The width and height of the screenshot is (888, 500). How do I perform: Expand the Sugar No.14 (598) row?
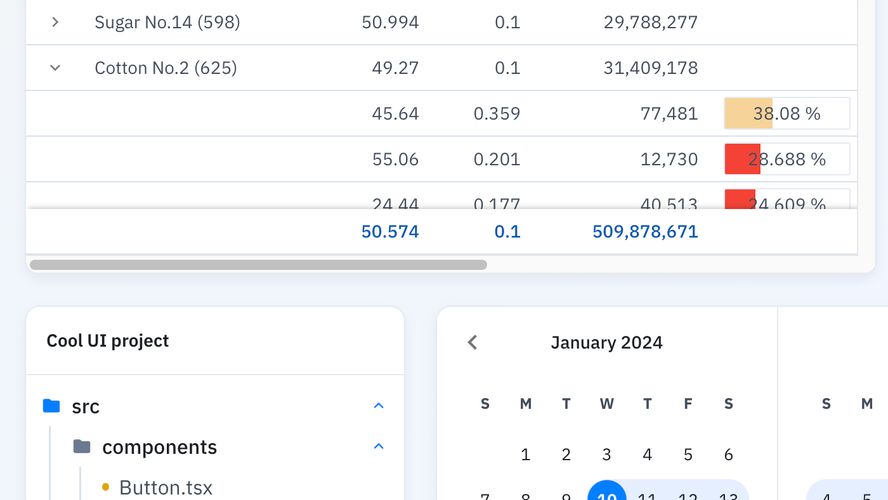[55, 22]
